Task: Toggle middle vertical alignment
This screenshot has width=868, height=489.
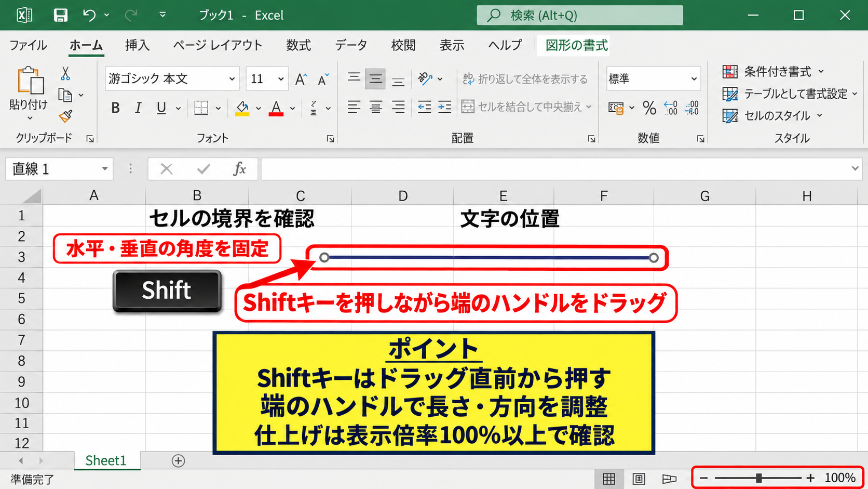Action: [x=375, y=79]
